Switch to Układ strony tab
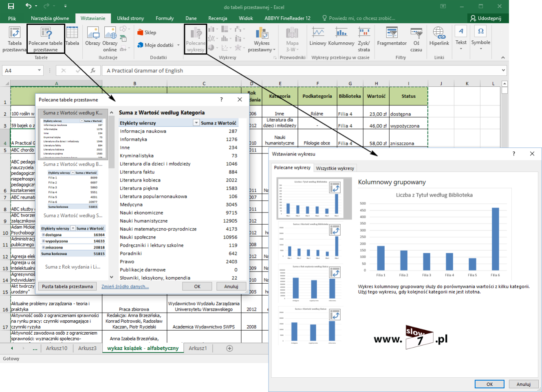This screenshot has height=392, width=542. (130, 18)
